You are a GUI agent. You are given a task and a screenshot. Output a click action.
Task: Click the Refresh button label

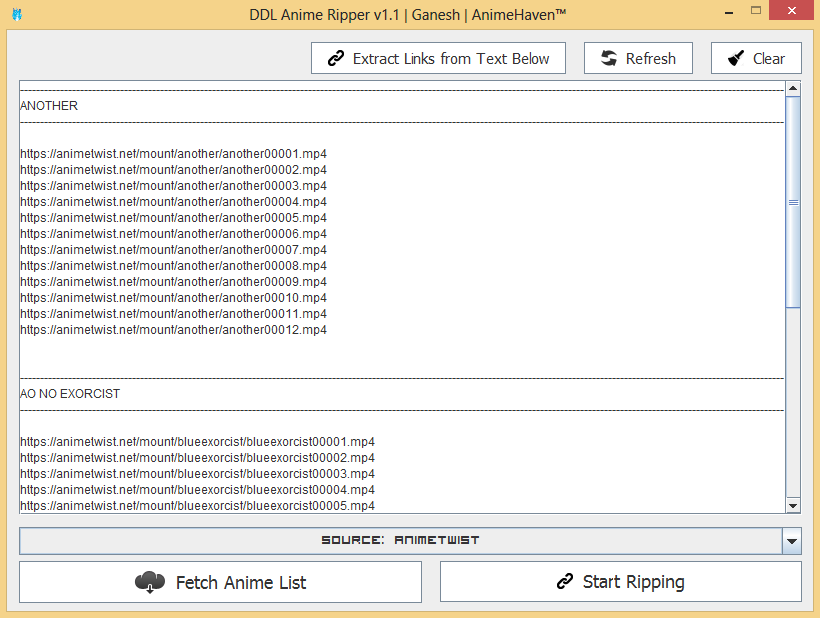[x=651, y=59]
